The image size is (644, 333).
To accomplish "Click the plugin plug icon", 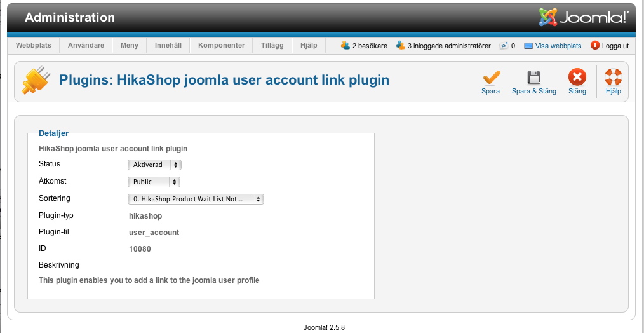I will (36, 81).
